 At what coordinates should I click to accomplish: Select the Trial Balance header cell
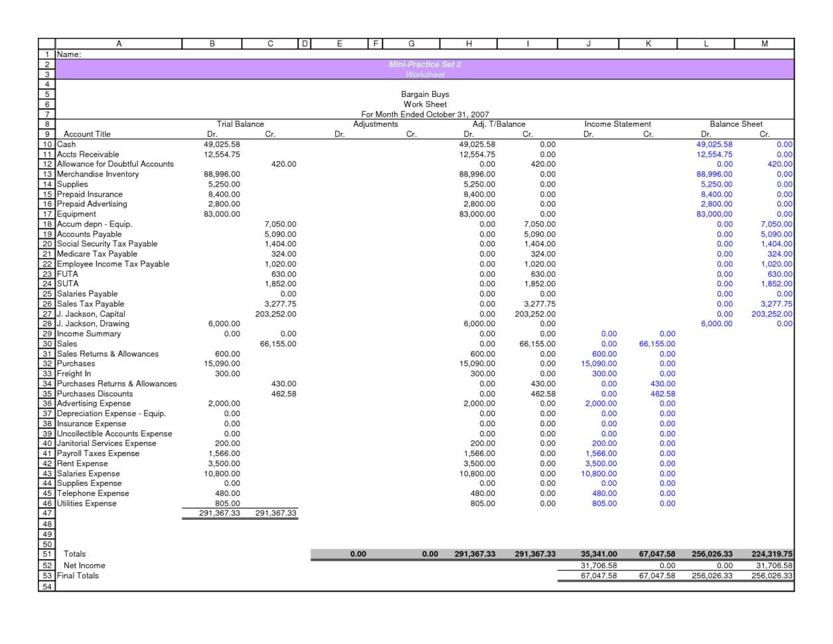pyautogui.click(x=241, y=124)
